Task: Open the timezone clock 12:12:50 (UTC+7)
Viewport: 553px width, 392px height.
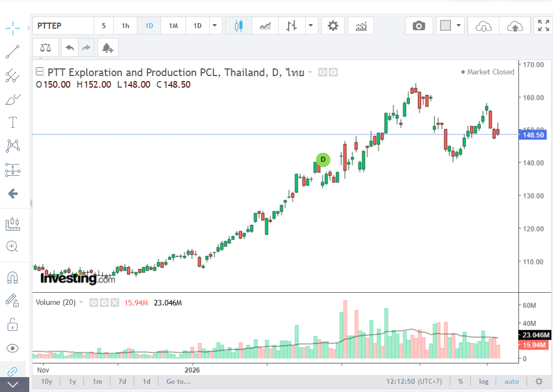Action: (x=414, y=382)
